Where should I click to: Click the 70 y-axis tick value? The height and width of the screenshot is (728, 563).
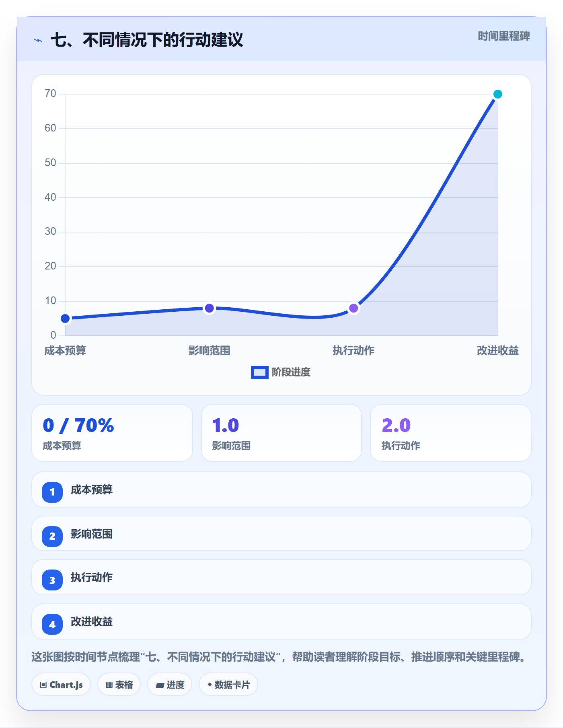(50, 94)
